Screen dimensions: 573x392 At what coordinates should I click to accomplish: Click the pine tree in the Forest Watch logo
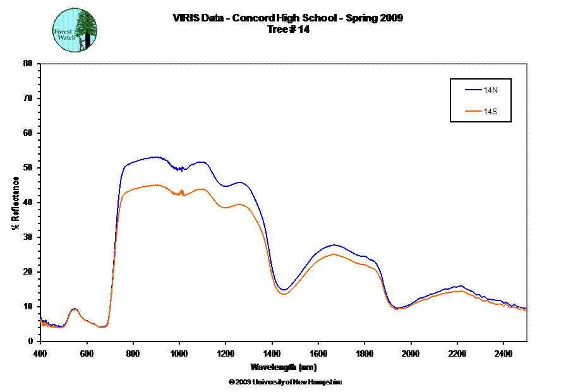(x=86, y=28)
